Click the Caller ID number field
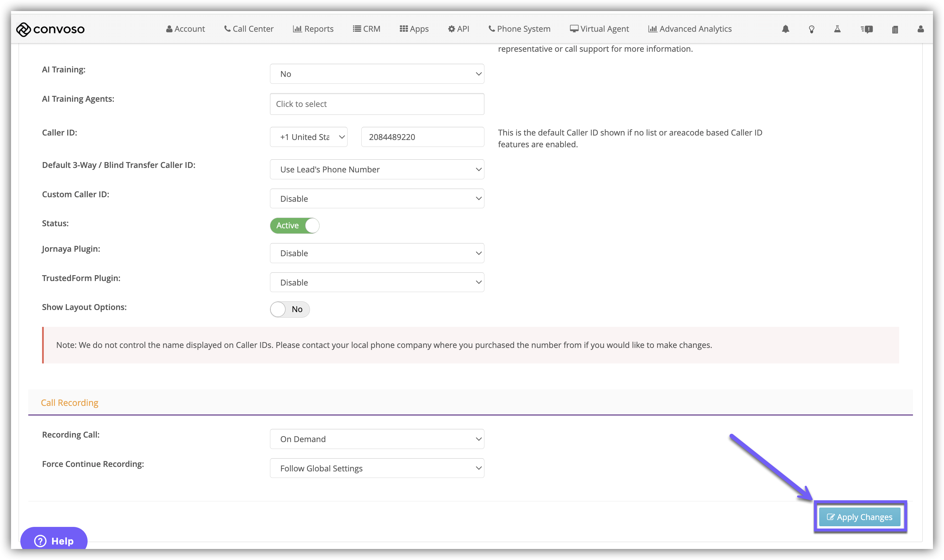This screenshot has width=944, height=560. tap(422, 137)
